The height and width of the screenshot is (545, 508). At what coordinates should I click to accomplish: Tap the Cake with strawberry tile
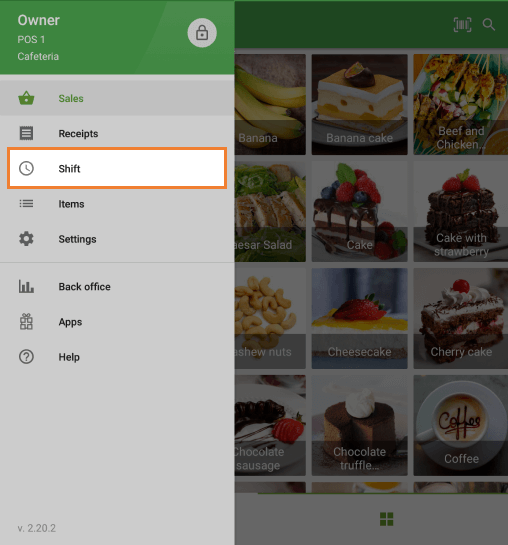[x=461, y=211]
